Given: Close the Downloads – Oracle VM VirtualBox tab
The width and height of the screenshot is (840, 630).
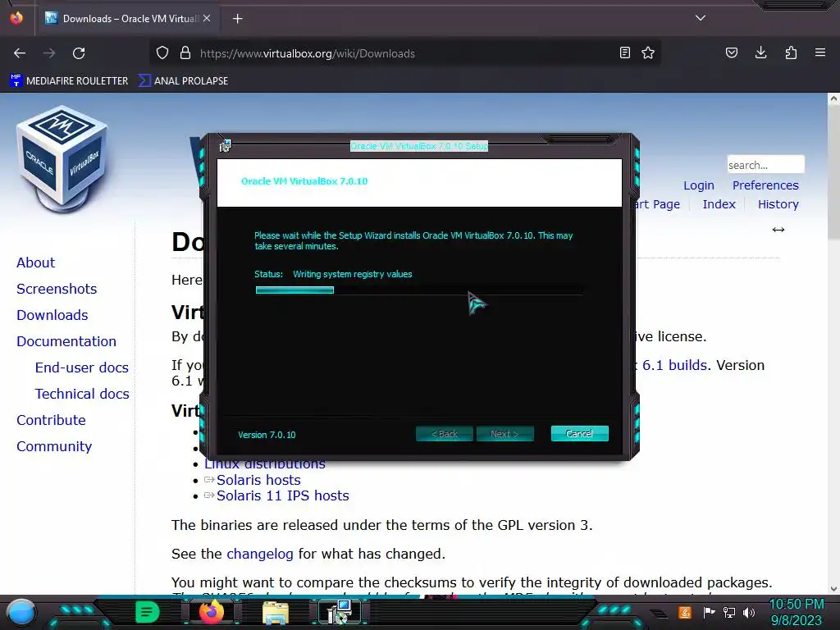Looking at the screenshot, I should [x=207, y=18].
